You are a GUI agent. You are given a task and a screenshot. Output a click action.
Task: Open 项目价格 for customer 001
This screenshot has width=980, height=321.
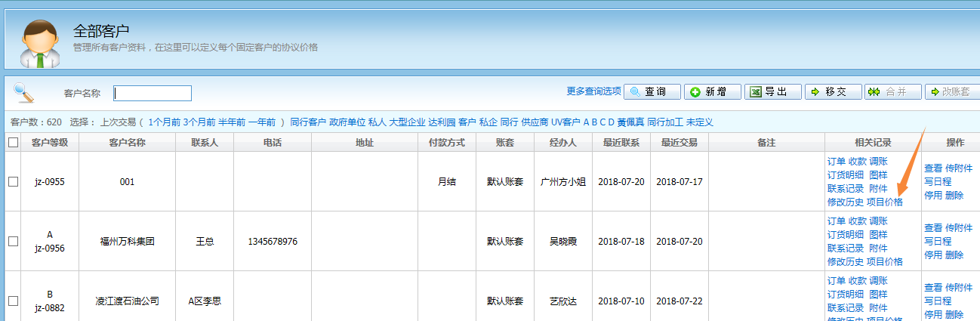pyautogui.click(x=884, y=202)
